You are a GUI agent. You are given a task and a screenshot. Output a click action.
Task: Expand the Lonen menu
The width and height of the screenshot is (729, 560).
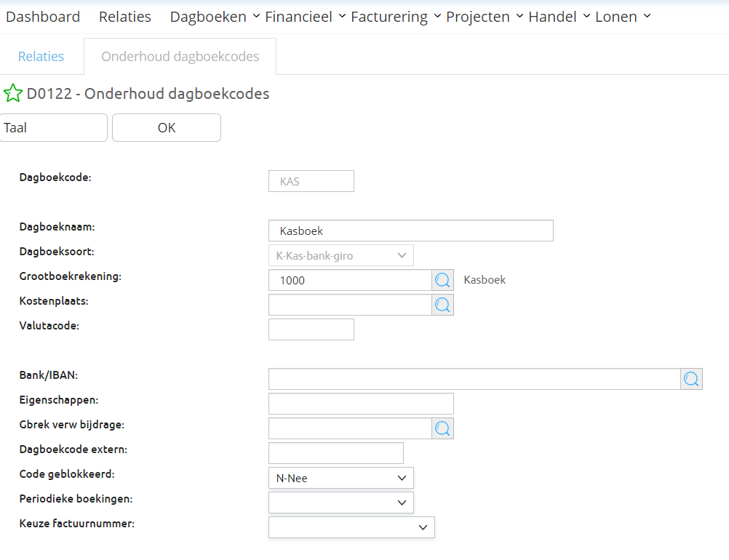[623, 17]
